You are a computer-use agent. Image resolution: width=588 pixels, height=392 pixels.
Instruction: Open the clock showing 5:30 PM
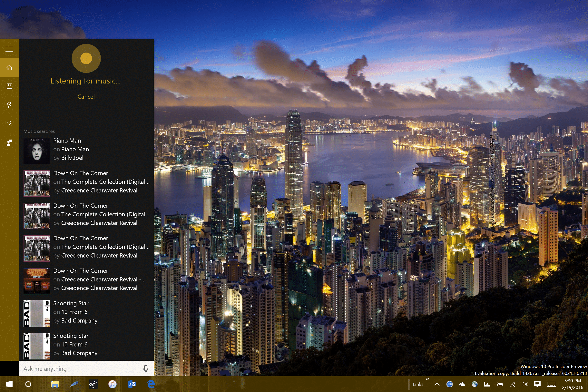click(x=573, y=384)
